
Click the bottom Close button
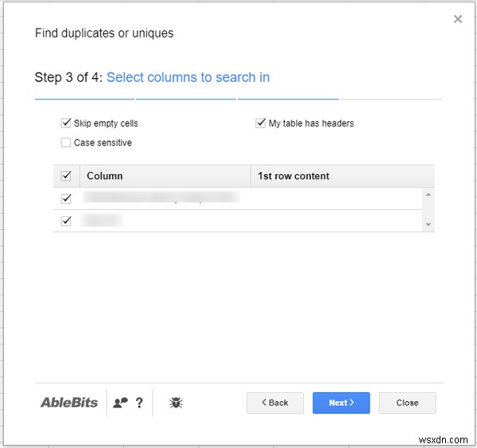(x=407, y=403)
